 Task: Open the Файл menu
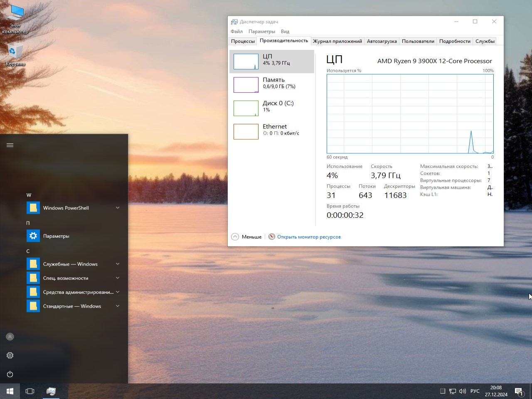point(236,32)
